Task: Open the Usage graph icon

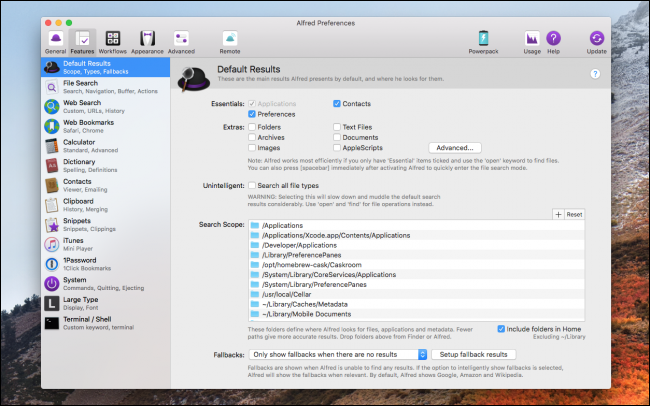Action: coord(532,42)
